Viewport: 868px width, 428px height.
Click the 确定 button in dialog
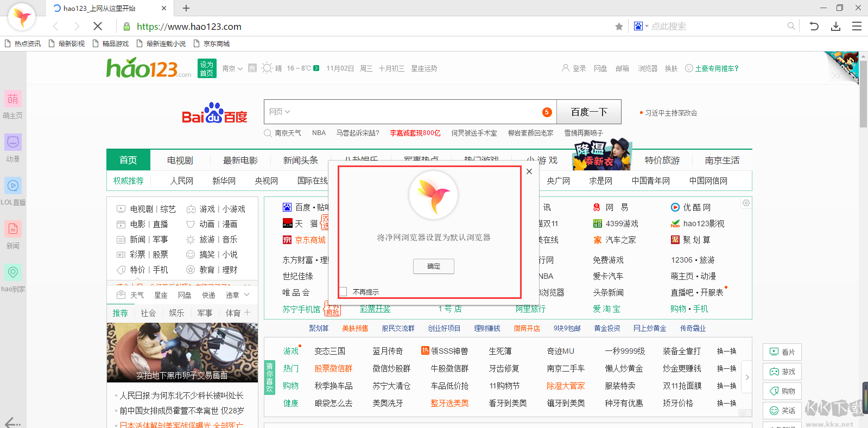pos(433,266)
